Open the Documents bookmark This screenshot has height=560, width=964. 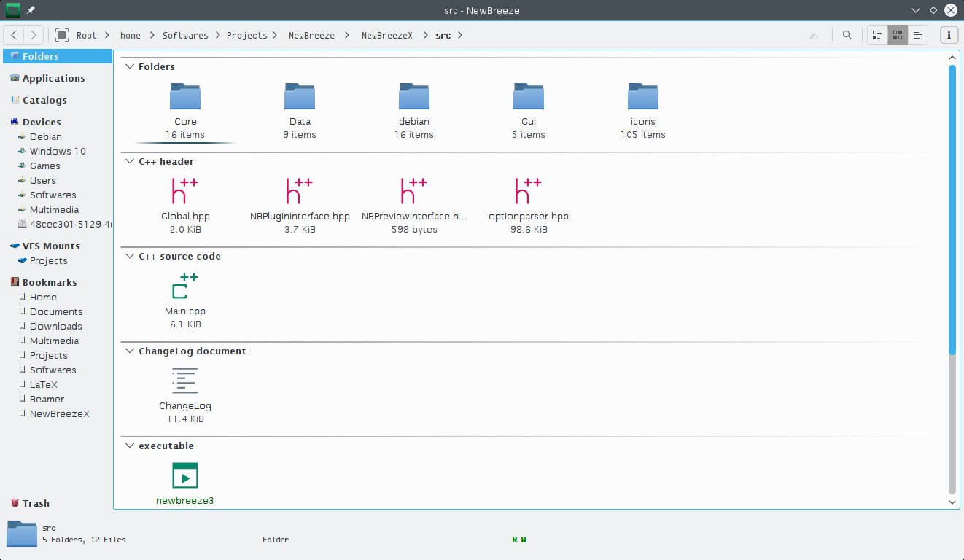tap(58, 311)
